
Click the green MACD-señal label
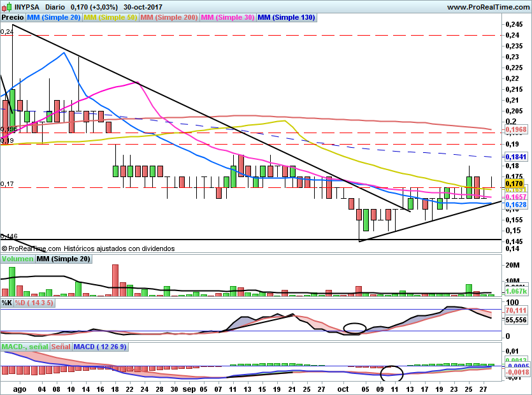[24, 347]
